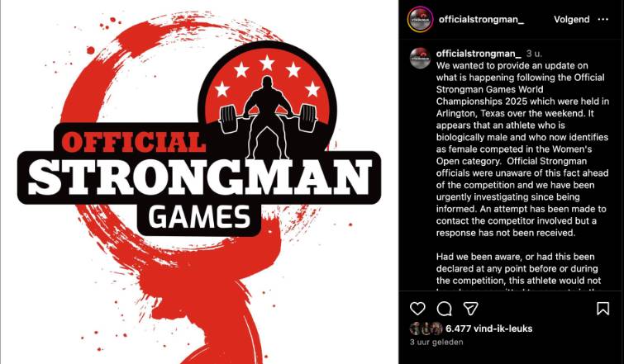This screenshot has width=624, height=364.
Task: Open comments via the speech bubble icon
Action: pyautogui.click(x=444, y=309)
